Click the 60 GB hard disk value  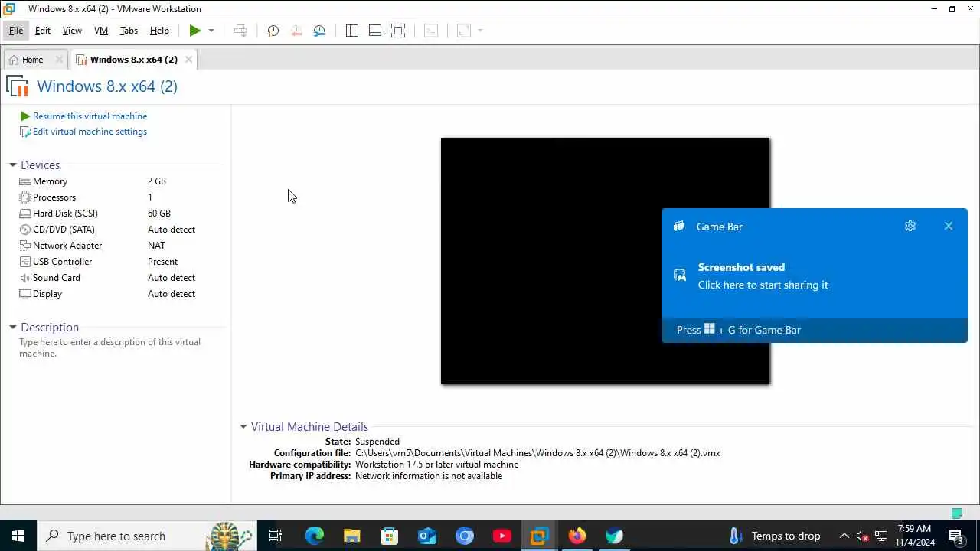(159, 214)
